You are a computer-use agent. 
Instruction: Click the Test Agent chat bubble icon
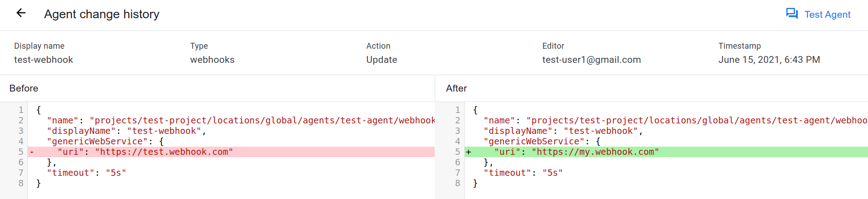[792, 14]
